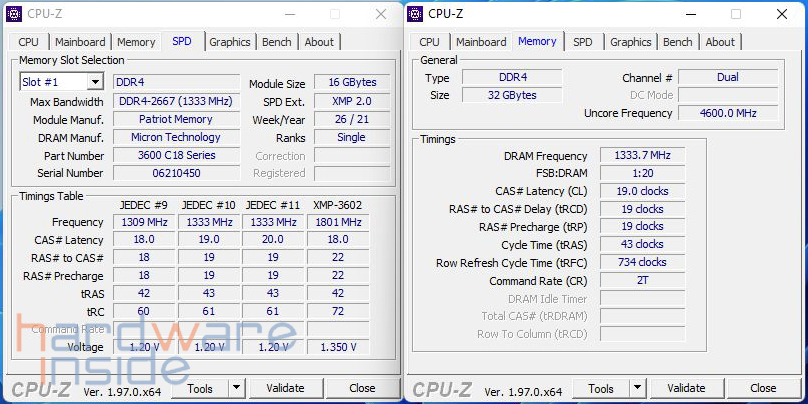Switch to the CPU tab in the SPD window
808x404 pixels.
click(29, 42)
